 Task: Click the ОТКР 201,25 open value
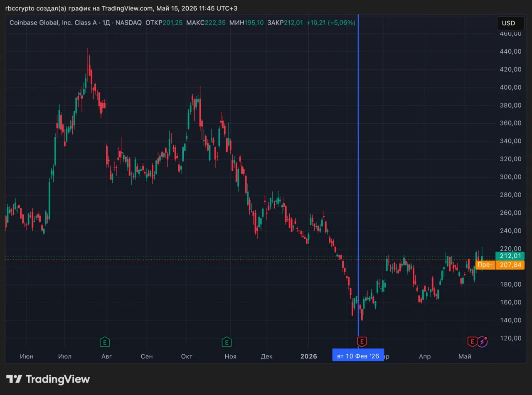click(x=163, y=22)
